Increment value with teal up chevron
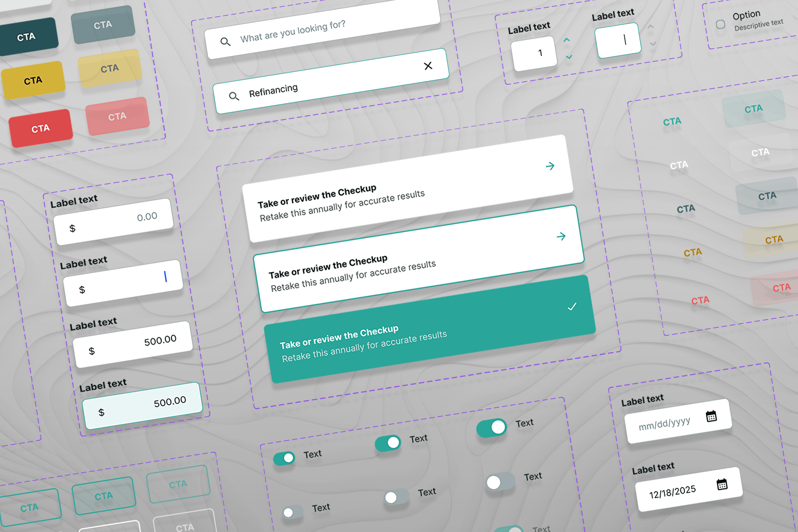 point(567,40)
